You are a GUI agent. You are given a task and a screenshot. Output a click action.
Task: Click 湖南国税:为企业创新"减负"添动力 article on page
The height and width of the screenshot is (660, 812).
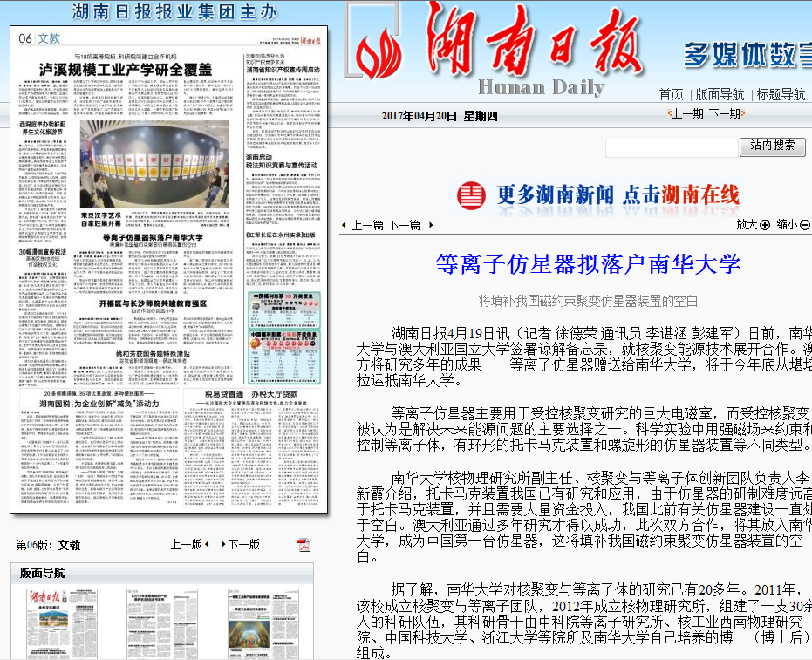pos(99,404)
